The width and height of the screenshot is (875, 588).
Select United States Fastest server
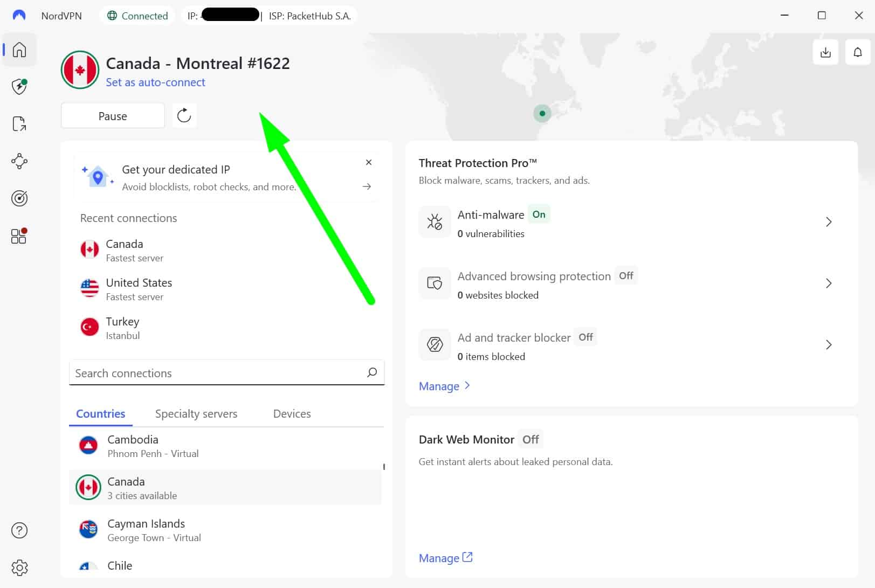coord(226,289)
